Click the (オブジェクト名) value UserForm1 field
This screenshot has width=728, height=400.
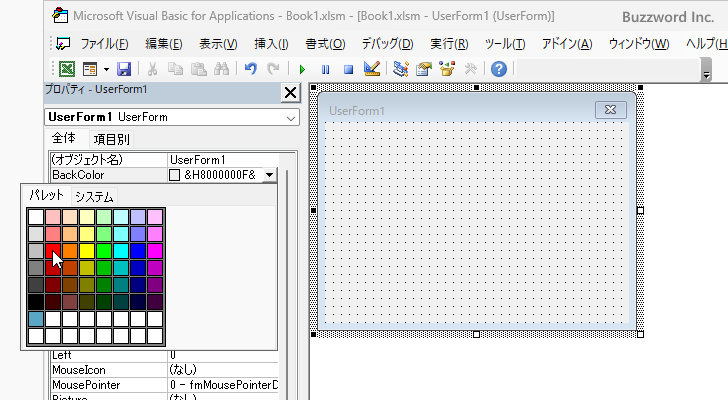(223, 160)
